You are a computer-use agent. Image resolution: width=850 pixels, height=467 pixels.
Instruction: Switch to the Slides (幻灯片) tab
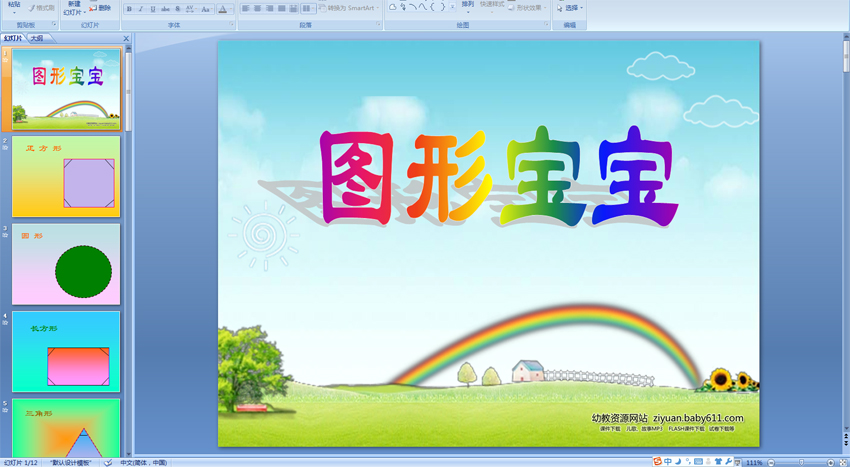[x=13, y=39]
